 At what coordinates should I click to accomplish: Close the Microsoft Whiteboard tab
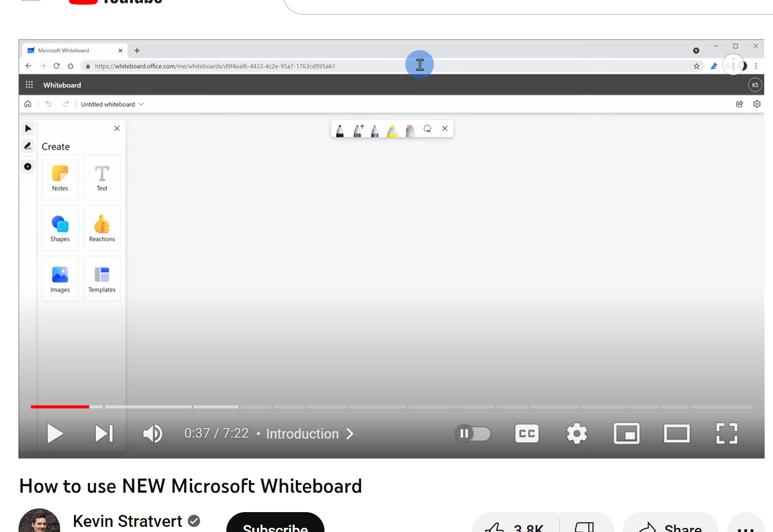(x=120, y=50)
